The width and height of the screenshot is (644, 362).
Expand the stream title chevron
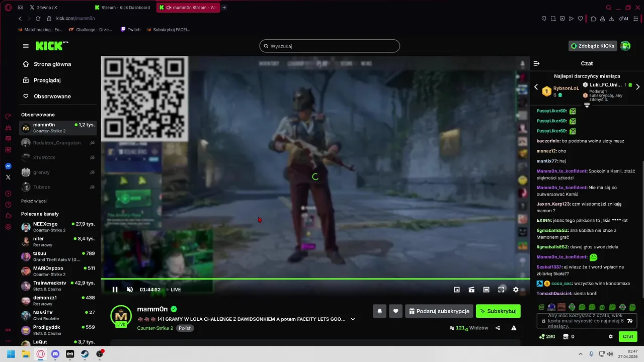point(353,319)
